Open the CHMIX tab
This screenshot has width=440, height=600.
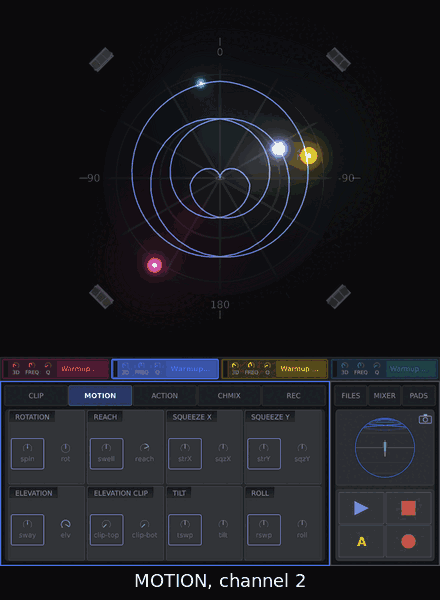pyautogui.click(x=229, y=396)
